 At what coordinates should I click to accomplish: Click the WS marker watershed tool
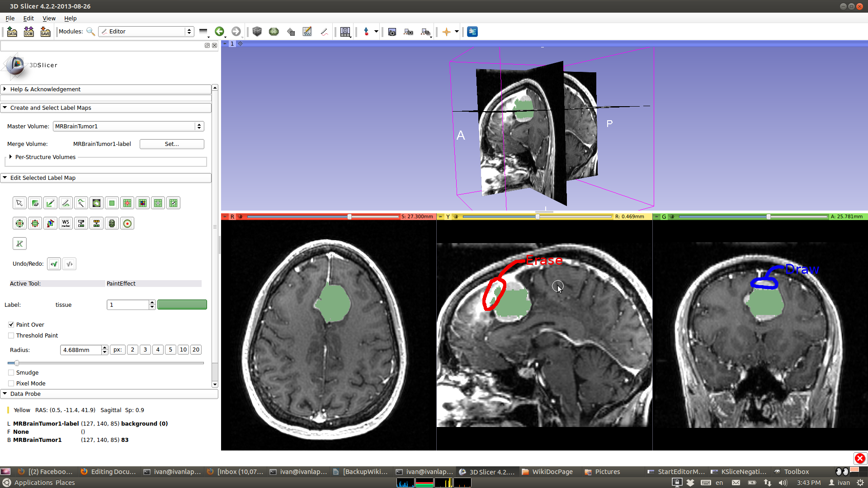(x=66, y=223)
